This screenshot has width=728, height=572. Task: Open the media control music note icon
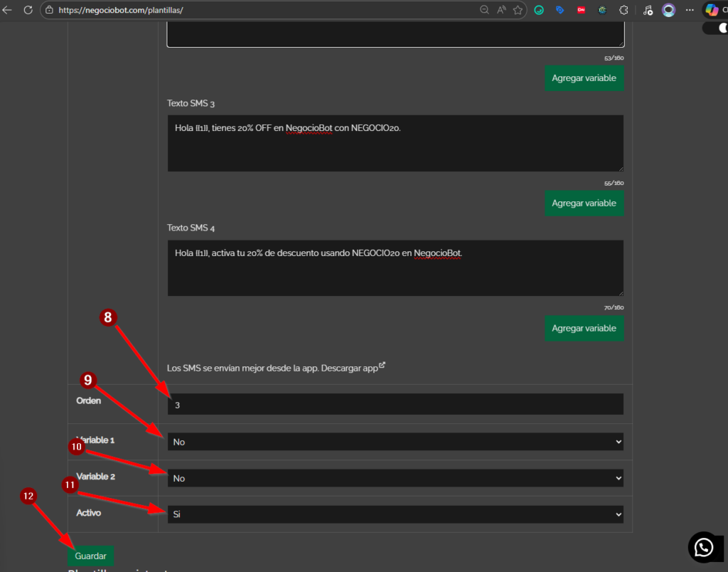click(x=647, y=10)
